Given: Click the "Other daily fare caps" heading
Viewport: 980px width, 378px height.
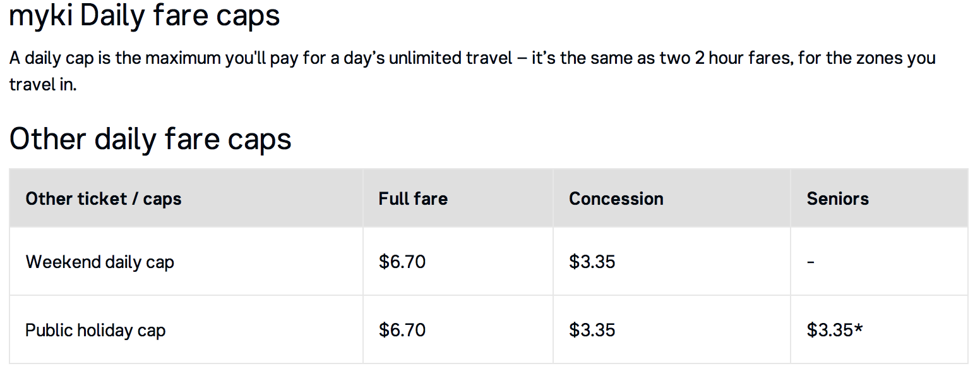Looking at the screenshot, I should tap(150, 138).
